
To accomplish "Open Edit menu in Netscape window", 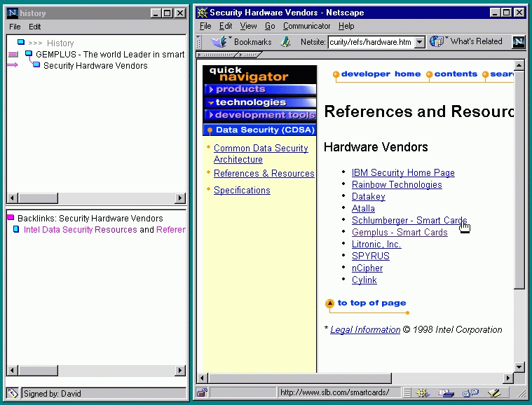I will tap(226, 26).
